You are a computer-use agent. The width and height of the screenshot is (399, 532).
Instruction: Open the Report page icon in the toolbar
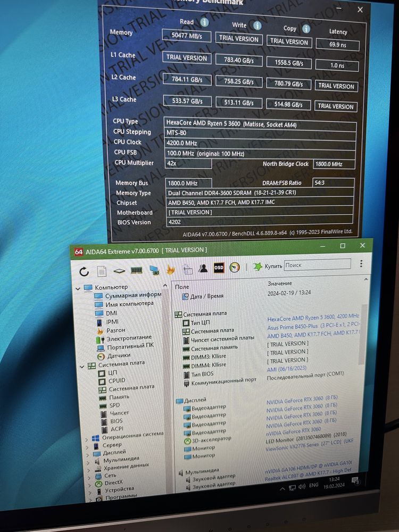pyautogui.click(x=102, y=271)
